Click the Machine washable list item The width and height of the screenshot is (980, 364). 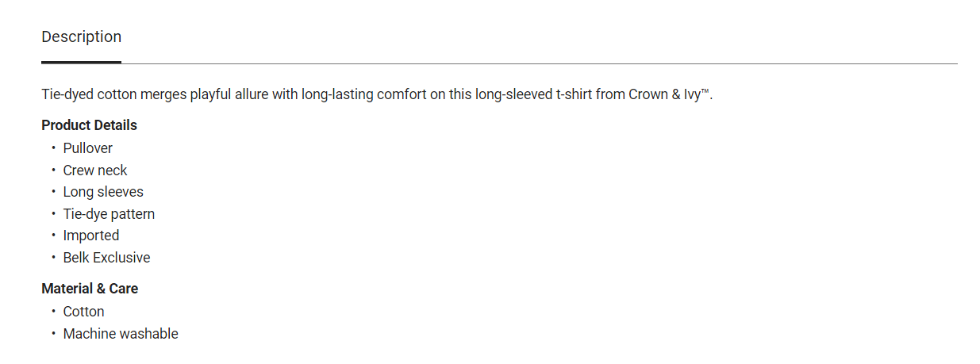pos(121,334)
